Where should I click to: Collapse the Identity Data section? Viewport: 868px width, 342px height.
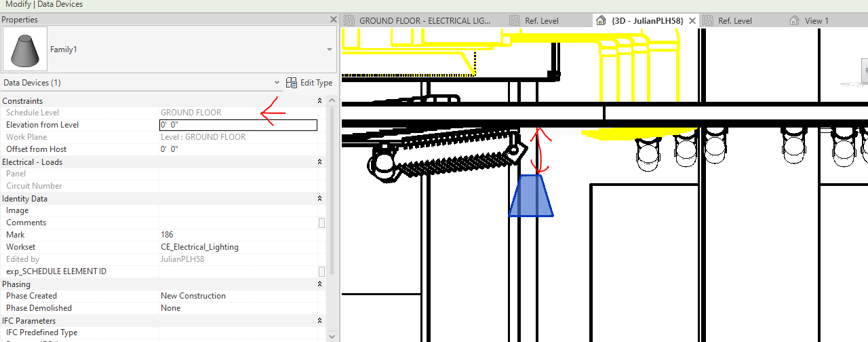320,199
